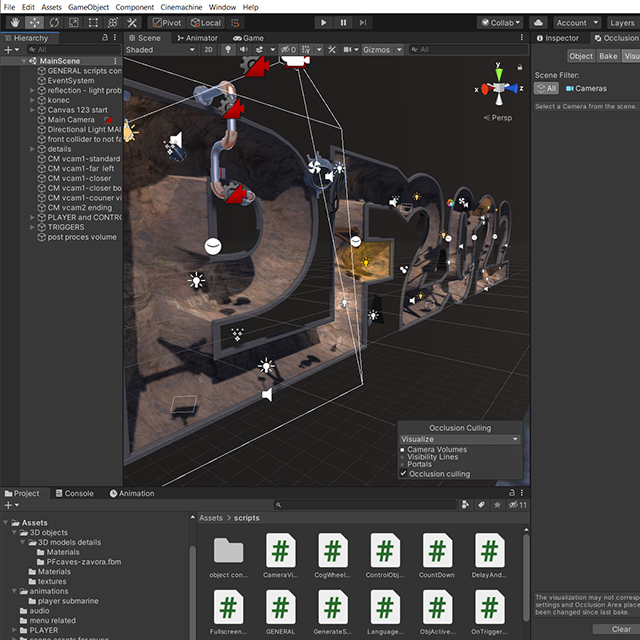640x640 pixels.
Task: Switch to the Game tab
Action: (248, 38)
